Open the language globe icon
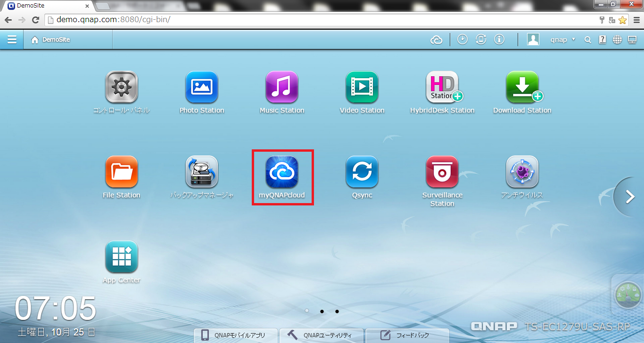Viewport: 644px width, 343px height. coord(618,40)
